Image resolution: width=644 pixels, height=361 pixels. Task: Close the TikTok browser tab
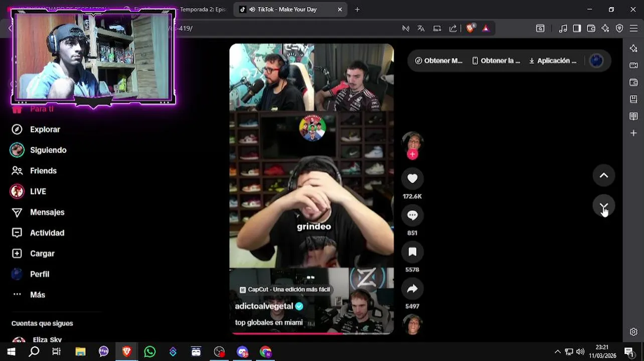pyautogui.click(x=340, y=10)
